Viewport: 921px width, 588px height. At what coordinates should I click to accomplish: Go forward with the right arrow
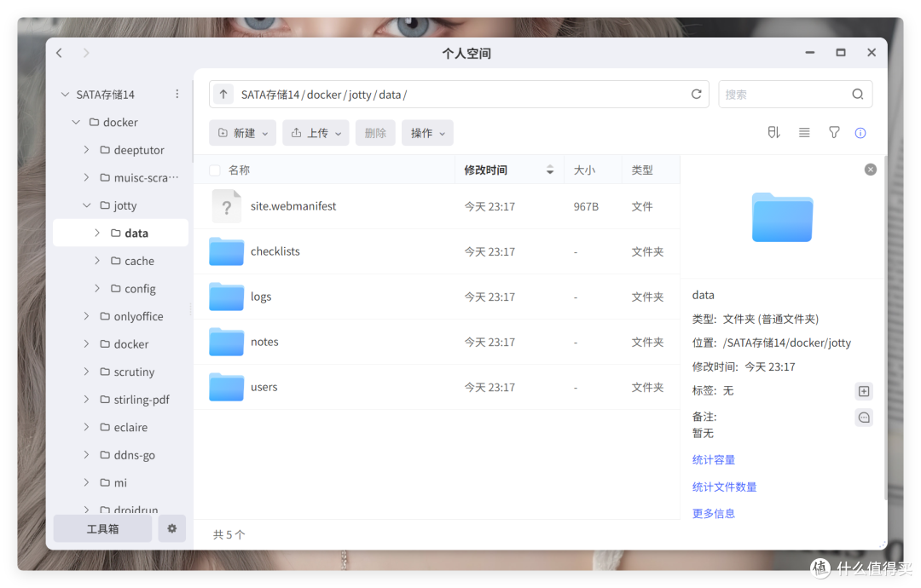pos(86,53)
